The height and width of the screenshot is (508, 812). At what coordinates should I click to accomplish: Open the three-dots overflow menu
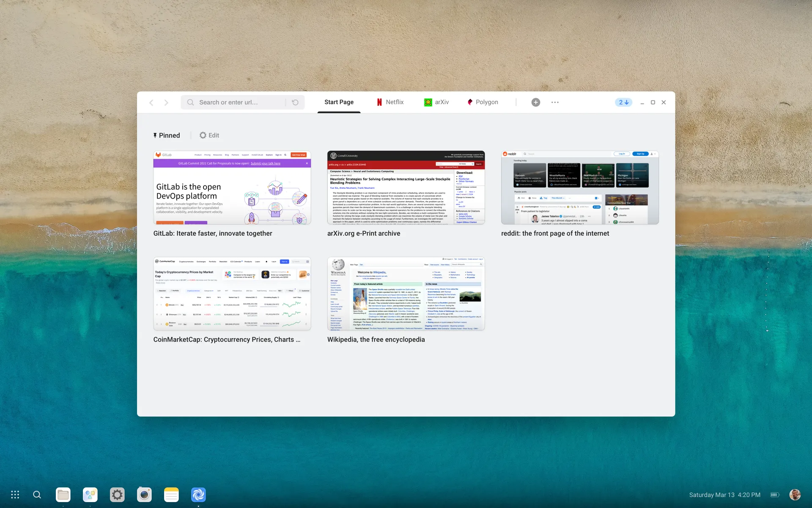tap(555, 102)
